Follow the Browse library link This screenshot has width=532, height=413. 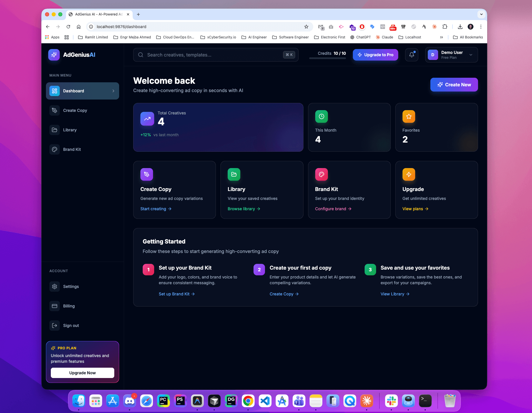pyautogui.click(x=243, y=209)
